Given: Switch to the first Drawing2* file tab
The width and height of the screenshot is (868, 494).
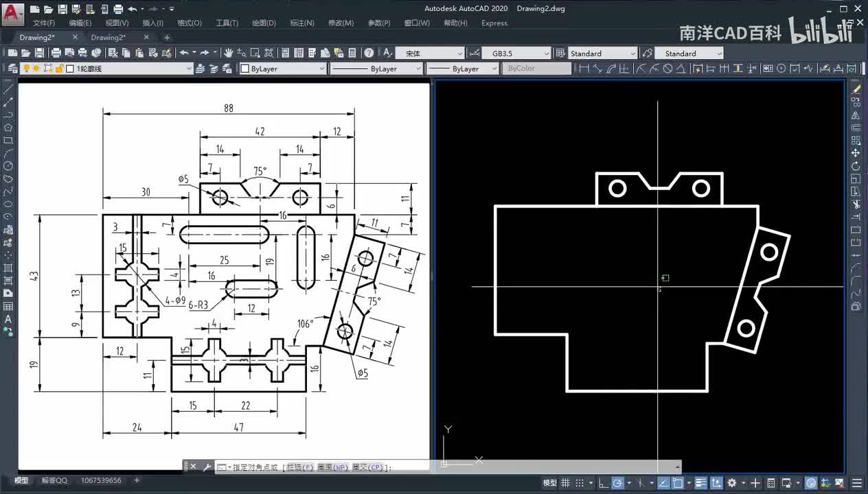Looking at the screenshot, I should 37,38.
